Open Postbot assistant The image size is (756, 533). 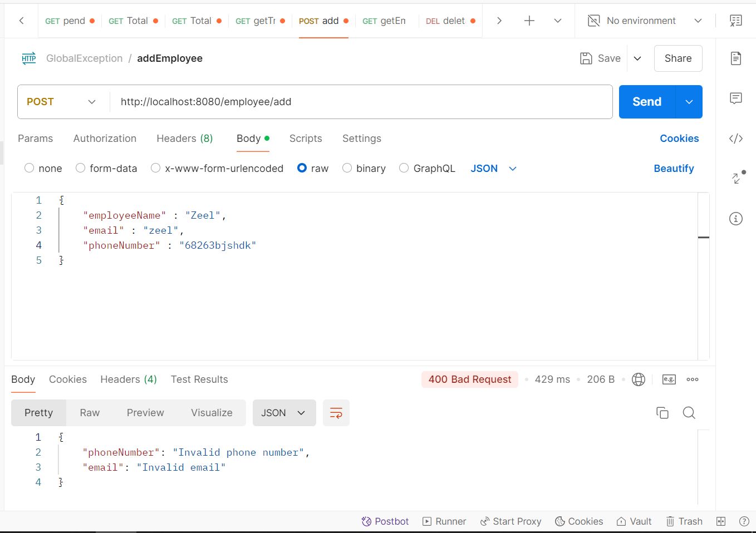click(385, 521)
